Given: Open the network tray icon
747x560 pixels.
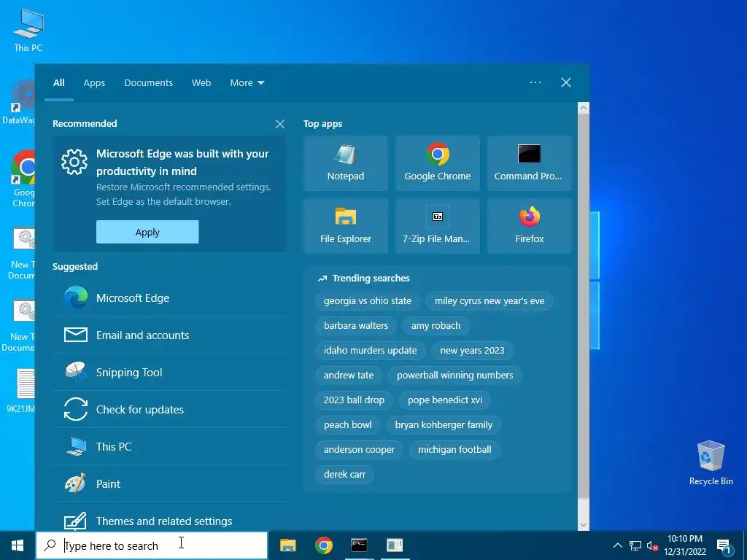Looking at the screenshot, I should click(x=635, y=546).
